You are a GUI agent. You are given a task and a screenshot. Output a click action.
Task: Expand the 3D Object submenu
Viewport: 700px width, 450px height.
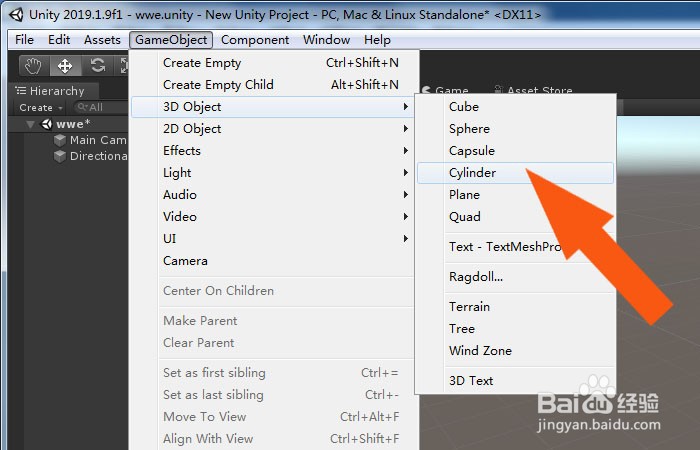pyautogui.click(x=275, y=107)
